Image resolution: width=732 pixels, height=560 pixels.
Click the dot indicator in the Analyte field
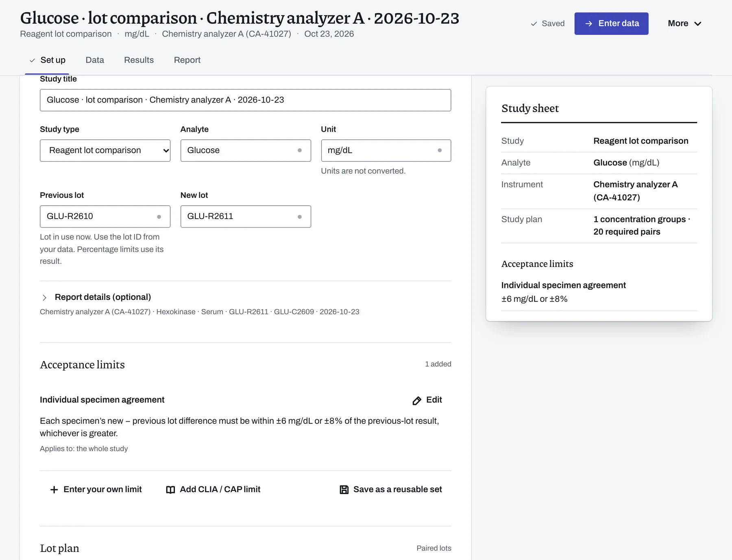pos(300,150)
